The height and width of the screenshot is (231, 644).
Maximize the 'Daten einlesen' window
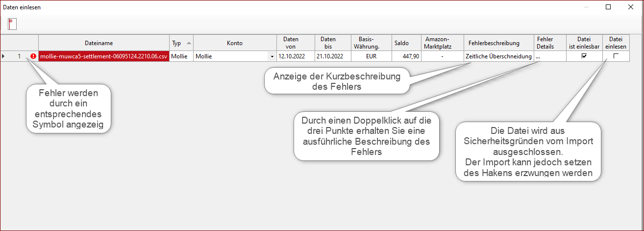[x=608, y=7]
